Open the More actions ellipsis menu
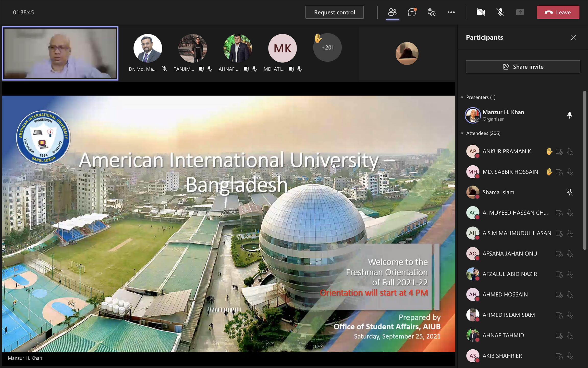This screenshot has height=368, width=588. tap(451, 12)
